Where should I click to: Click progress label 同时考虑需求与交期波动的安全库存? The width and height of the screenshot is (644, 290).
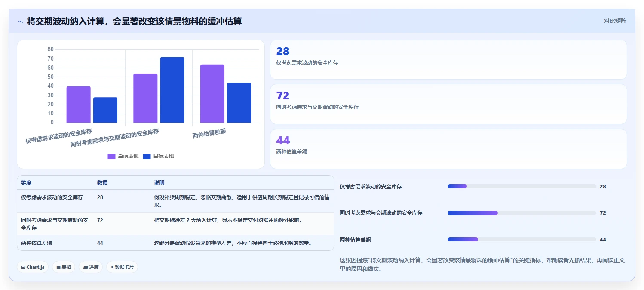[x=381, y=213]
